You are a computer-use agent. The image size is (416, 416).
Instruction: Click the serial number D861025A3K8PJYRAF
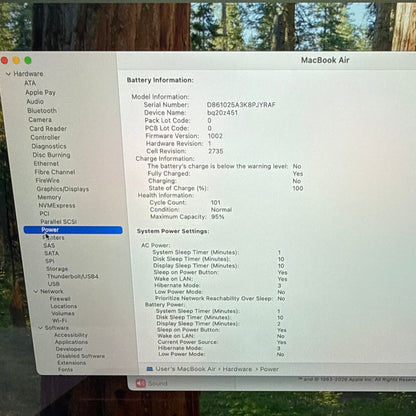(x=241, y=105)
